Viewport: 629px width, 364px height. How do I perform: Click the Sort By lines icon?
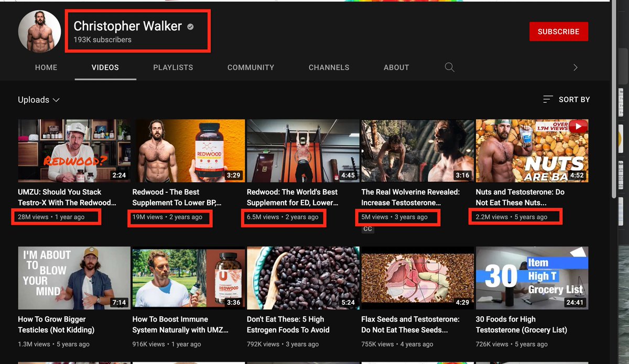[x=548, y=100]
